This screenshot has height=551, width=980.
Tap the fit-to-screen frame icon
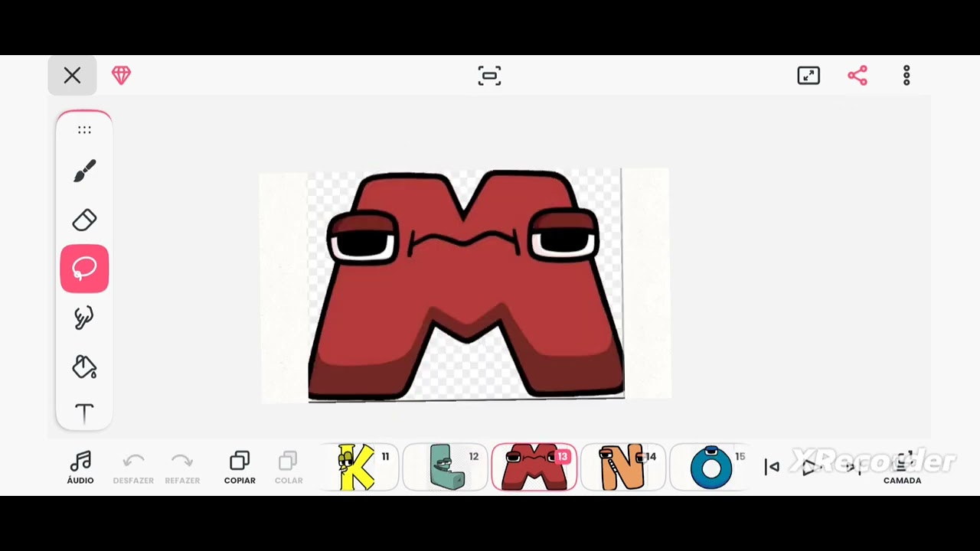pyautogui.click(x=489, y=76)
